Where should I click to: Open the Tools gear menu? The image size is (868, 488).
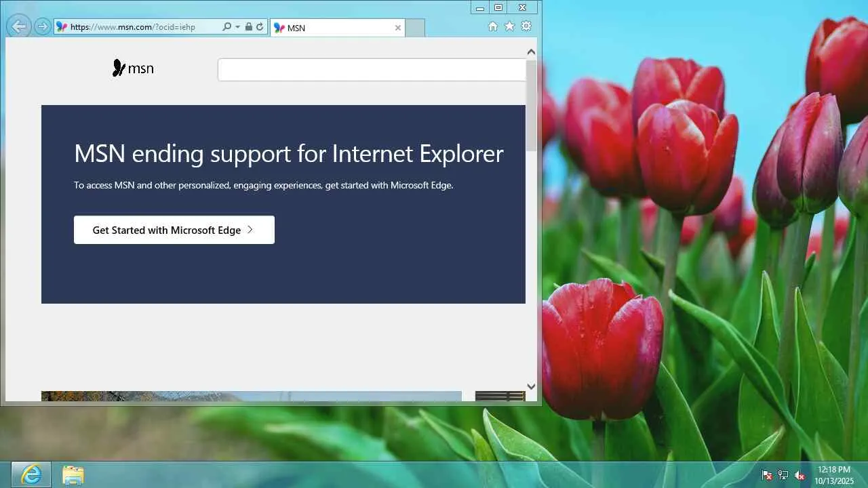pyautogui.click(x=526, y=26)
